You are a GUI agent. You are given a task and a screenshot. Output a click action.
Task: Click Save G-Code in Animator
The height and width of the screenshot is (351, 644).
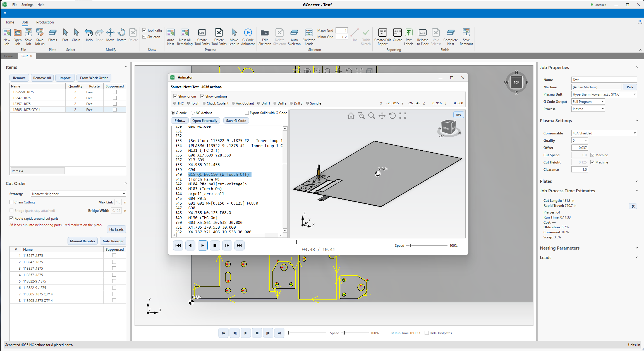click(236, 120)
